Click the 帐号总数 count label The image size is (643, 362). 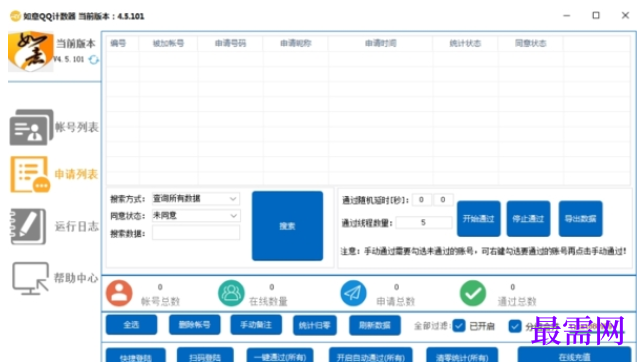tap(160, 301)
